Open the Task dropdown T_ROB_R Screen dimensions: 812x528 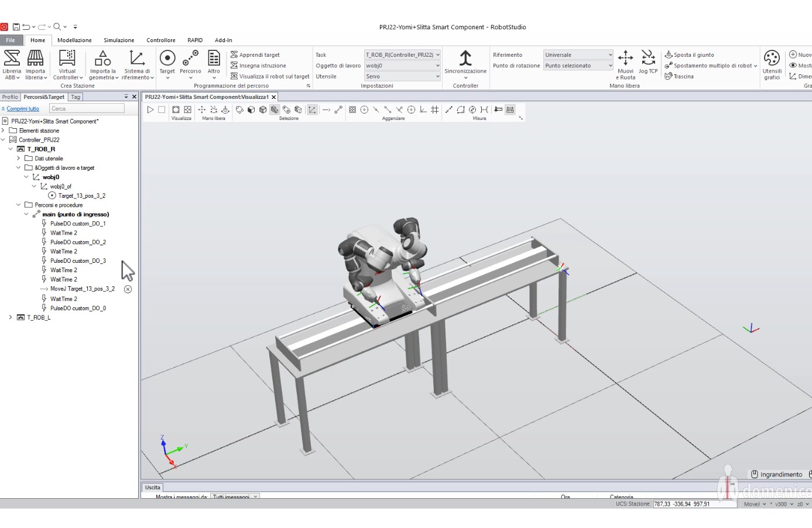[x=402, y=55]
